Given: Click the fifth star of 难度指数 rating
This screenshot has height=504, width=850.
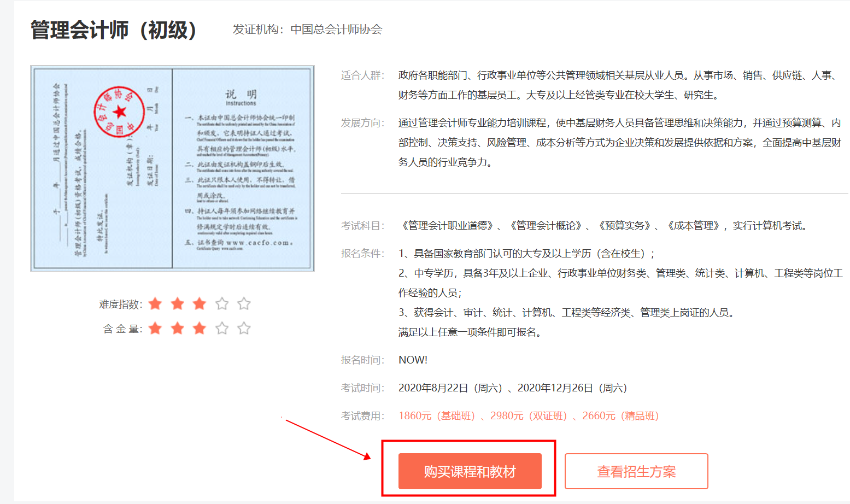Looking at the screenshot, I should point(244,304).
